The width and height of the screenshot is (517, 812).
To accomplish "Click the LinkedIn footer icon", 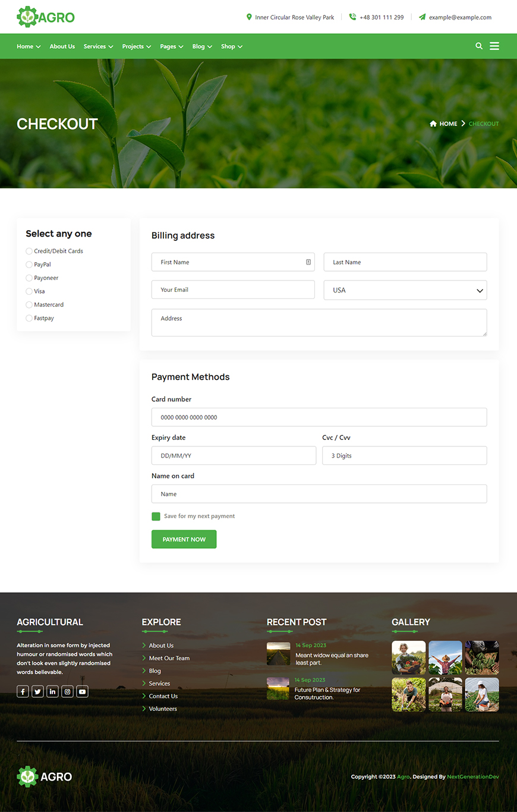I will coord(52,691).
